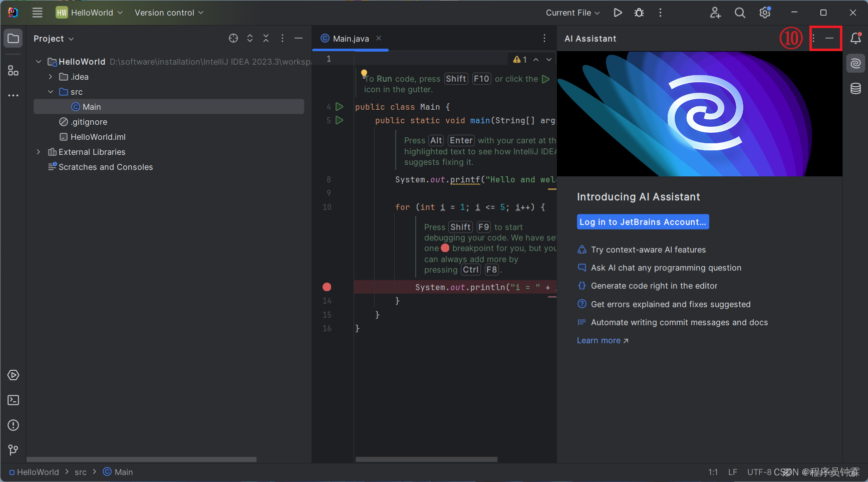Screen dimensions: 868x482
Task: Click 'Introducing AI Assistant' heading
Action: (x=639, y=197)
